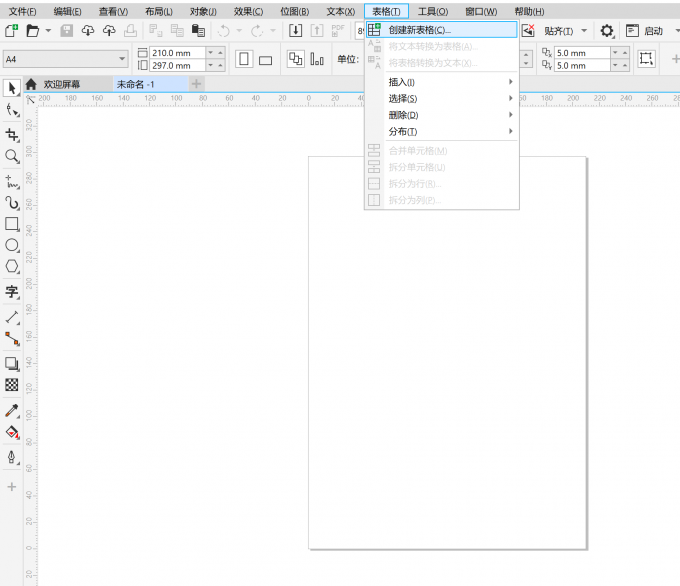Open the 工具 menu
The height and width of the screenshot is (586, 680).
tap(432, 11)
